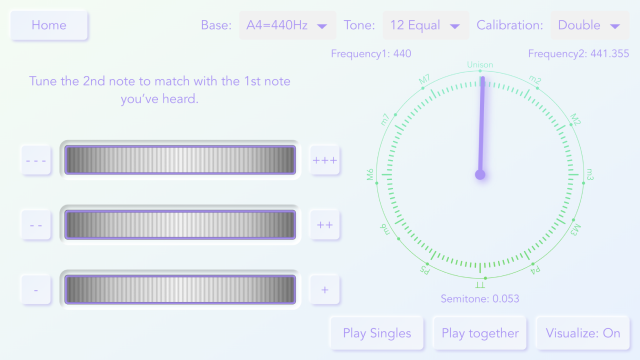Click the bottom fine tuning slider bar
The image size is (640, 360).
click(180, 290)
